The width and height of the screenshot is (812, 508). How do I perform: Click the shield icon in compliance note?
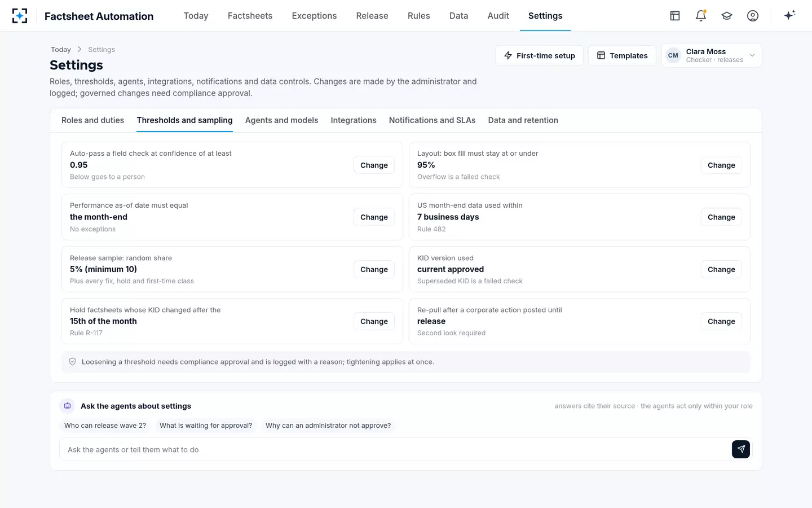coord(72,362)
